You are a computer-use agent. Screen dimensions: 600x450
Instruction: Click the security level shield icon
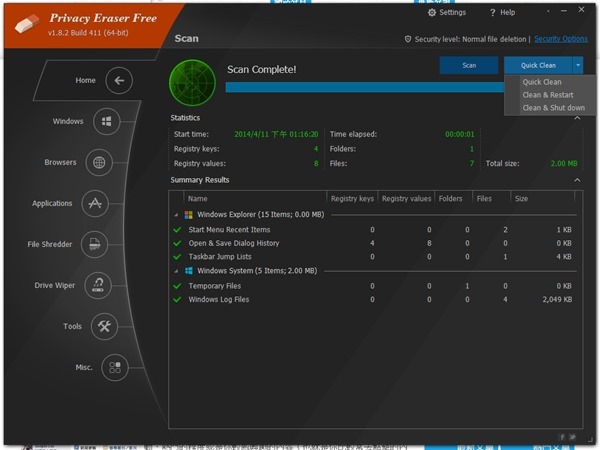[408, 39]
